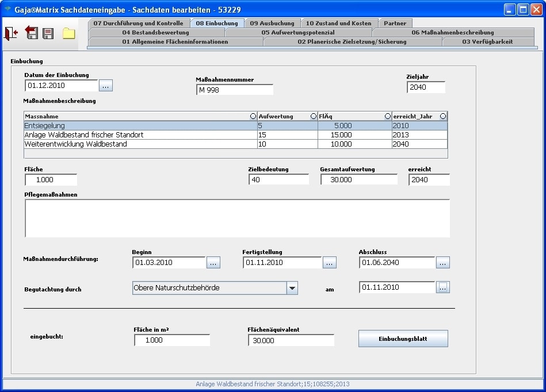Go to the Partner tab
This screenshot has width=546, height=392.
coord(395,24)
